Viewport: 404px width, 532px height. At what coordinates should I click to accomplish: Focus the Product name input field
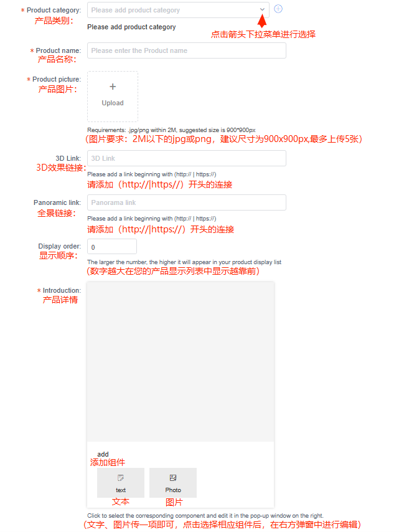point(186,50)
